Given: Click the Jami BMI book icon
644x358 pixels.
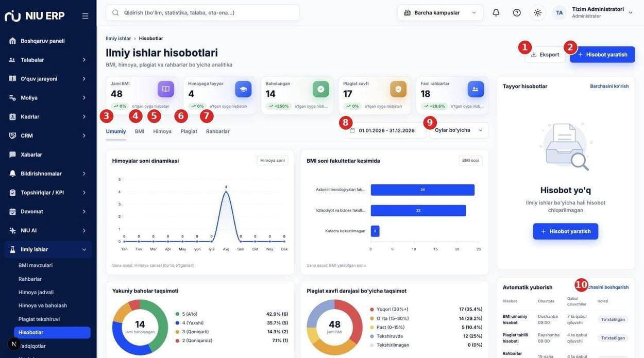Looking at the screenshot, I should pos(166,89).
